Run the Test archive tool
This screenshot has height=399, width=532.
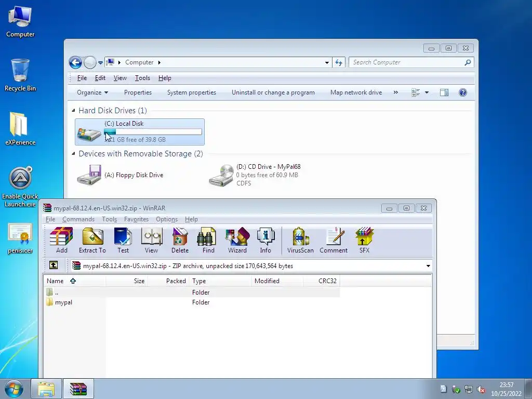123,240
